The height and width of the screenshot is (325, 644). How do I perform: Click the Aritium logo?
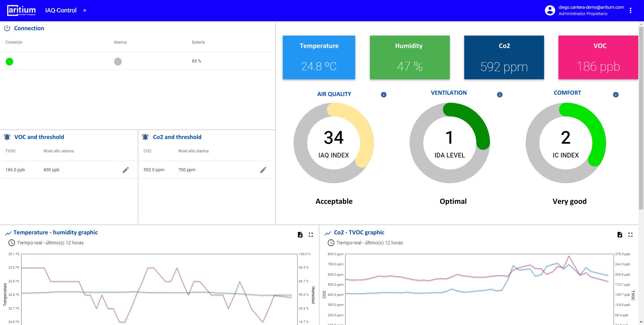point(21,10)
